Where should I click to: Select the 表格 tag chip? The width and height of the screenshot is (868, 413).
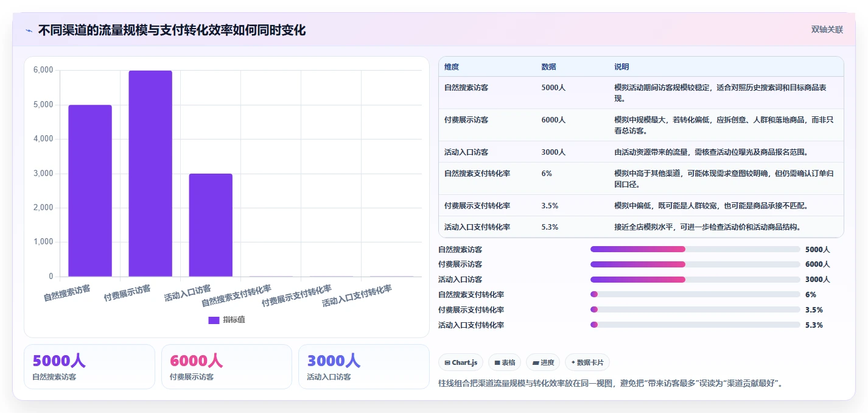coord(505,362)
